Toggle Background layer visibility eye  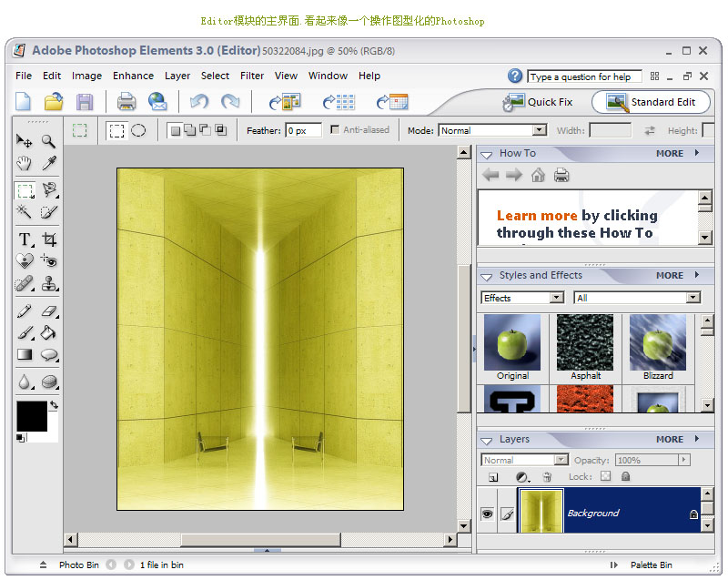coord(487,514)
